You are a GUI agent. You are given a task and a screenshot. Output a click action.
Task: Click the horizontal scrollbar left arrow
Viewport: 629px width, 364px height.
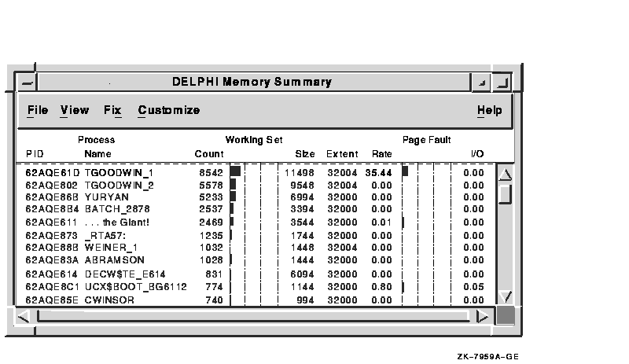24,317
